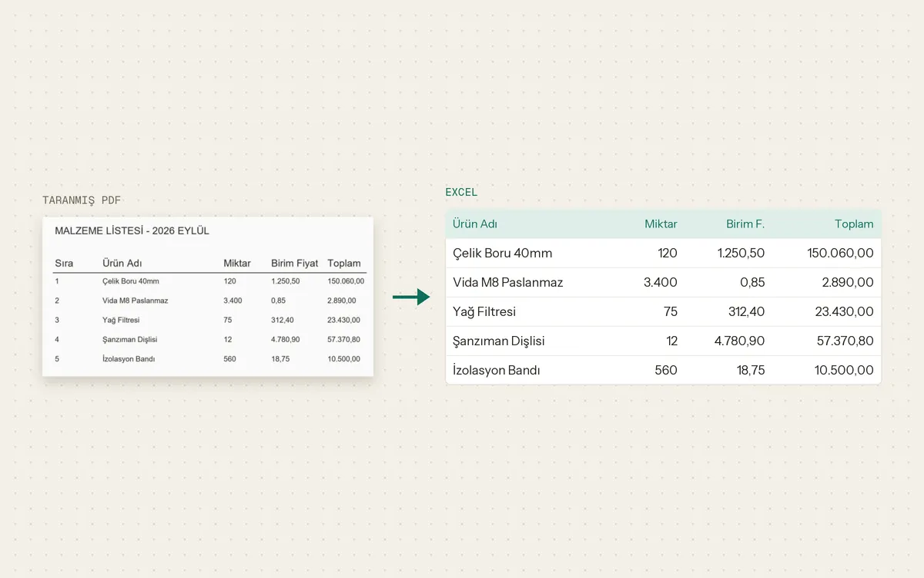Click the 3.400 quantity in the Excel table
The image size is (924, 578).
[x=661, y=282]
